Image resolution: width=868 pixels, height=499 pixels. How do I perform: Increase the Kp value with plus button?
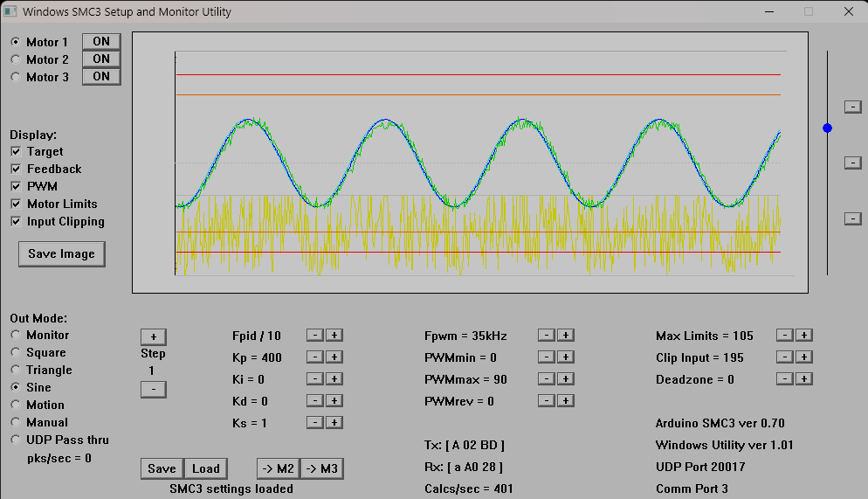pyautogui.click(x=334, y=357)
